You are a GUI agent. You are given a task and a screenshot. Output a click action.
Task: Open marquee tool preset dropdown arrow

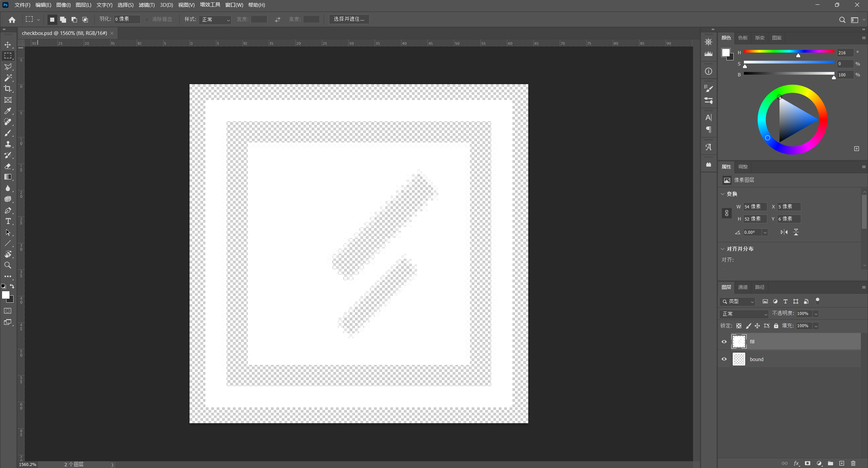point(38,20)
